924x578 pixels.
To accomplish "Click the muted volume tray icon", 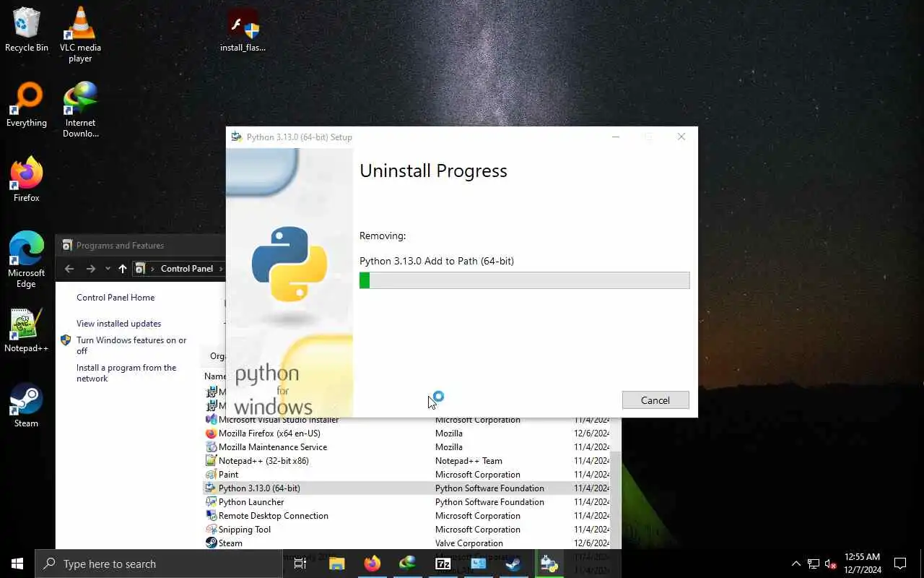I will point(831,564).
